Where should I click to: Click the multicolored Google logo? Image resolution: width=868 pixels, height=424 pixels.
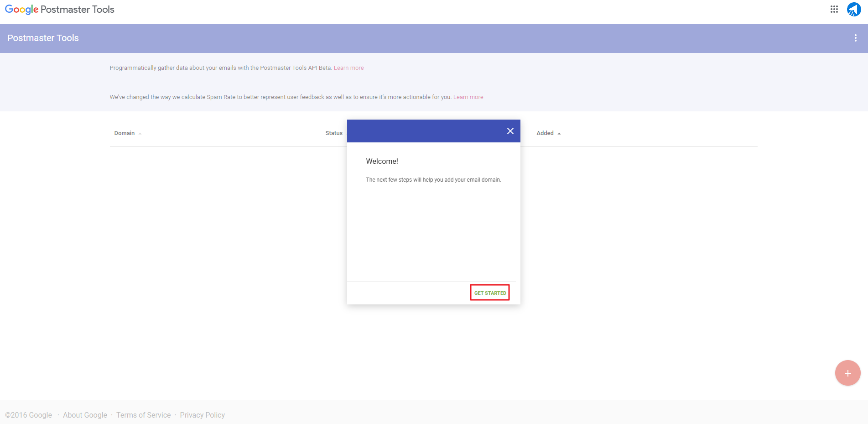[x=21, y=9]
